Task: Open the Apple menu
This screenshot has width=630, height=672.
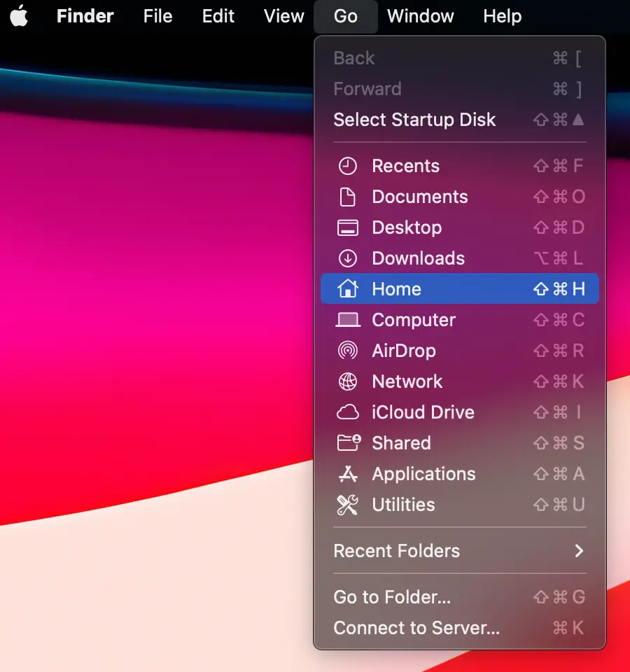Action: [19, 16]
